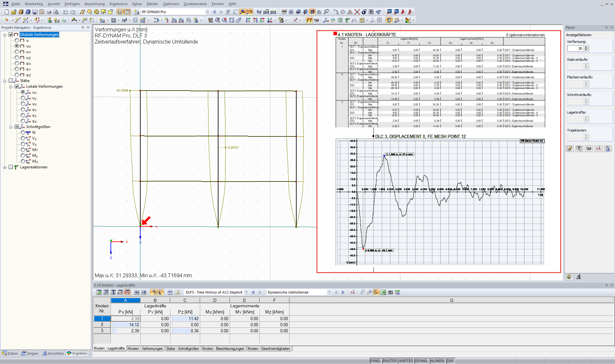Switch to the Knoten - Beschleunigungen tab

223,348
